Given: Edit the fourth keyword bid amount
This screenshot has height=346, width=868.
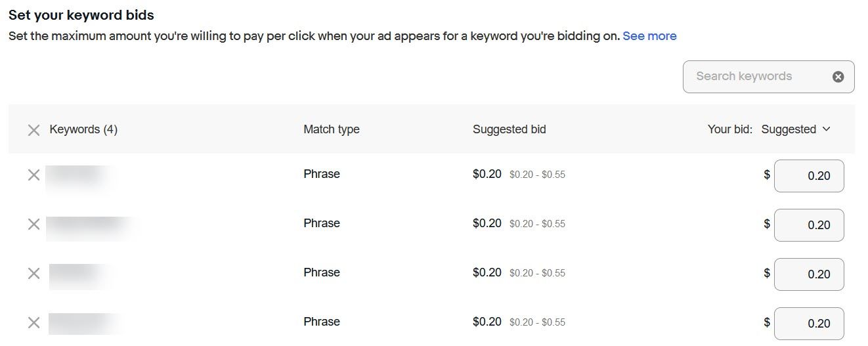Looking at the screenshot, I should click(809, 324).
